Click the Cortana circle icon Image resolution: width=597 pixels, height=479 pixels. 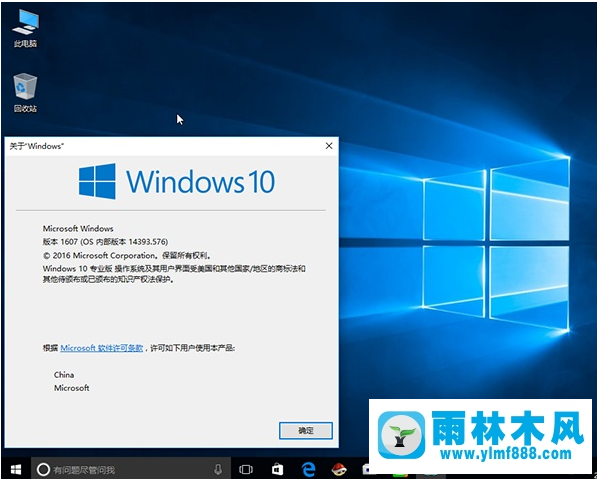(43, 469)
